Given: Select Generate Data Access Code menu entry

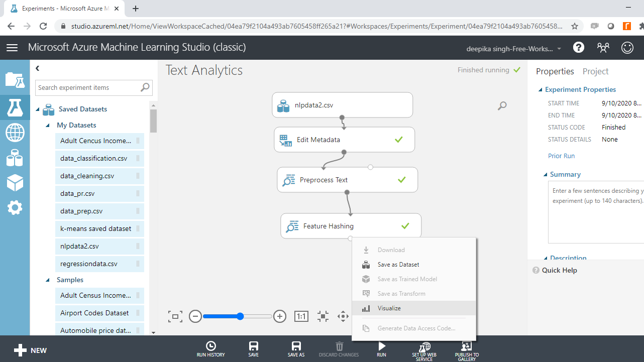Looking at the screenshot, I should (414, 328).
